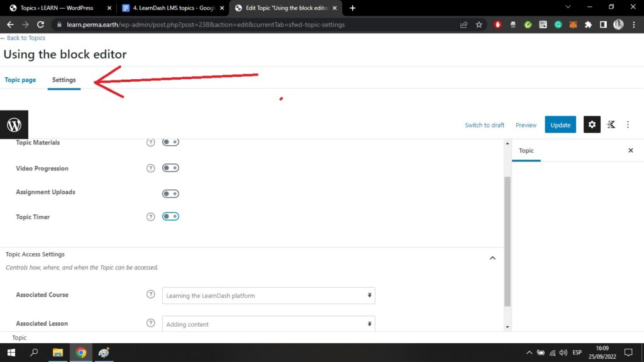
Task: Click help icon beside Associated Course
Action: point(150,295)
